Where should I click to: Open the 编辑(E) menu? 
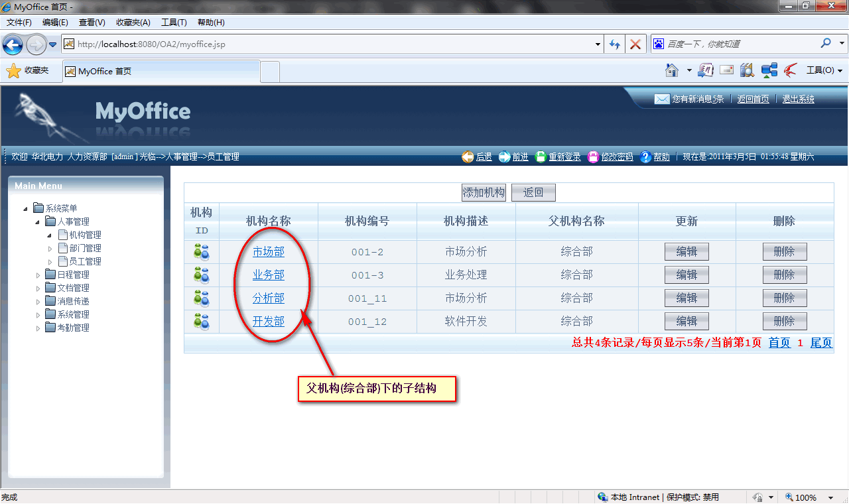55,23
